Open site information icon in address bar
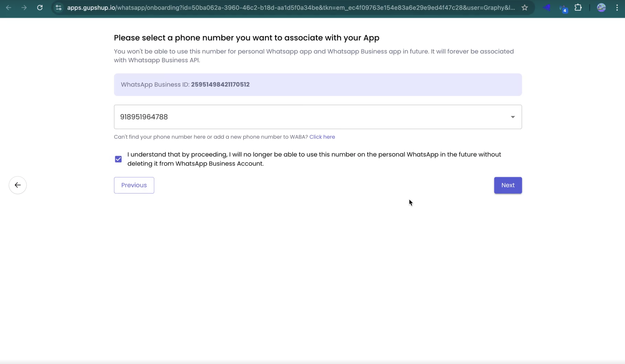The width and height of the screenshot is (625, 364). tap(58, 8)
